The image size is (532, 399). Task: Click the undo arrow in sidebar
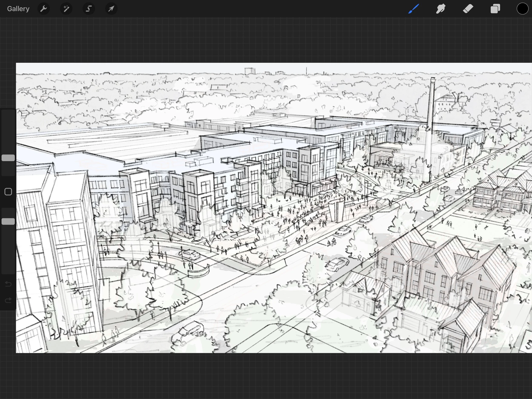click(x=8, y=284)
